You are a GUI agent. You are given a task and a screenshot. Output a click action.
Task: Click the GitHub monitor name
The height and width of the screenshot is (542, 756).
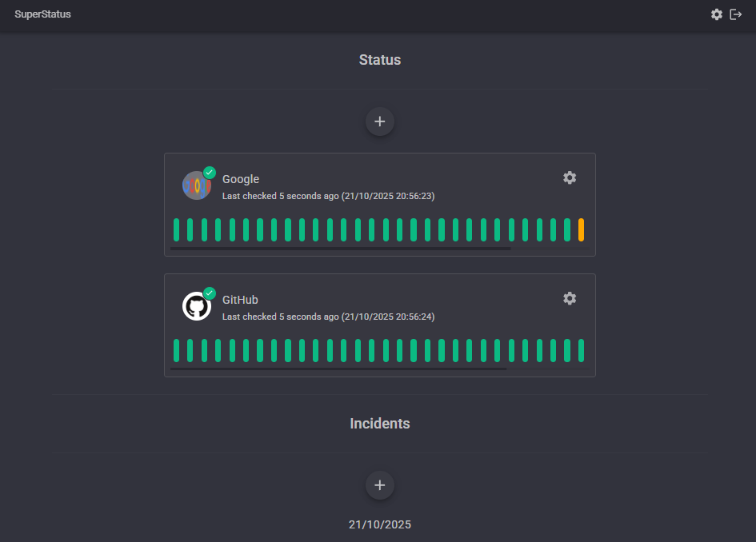(x=240, y=299)
